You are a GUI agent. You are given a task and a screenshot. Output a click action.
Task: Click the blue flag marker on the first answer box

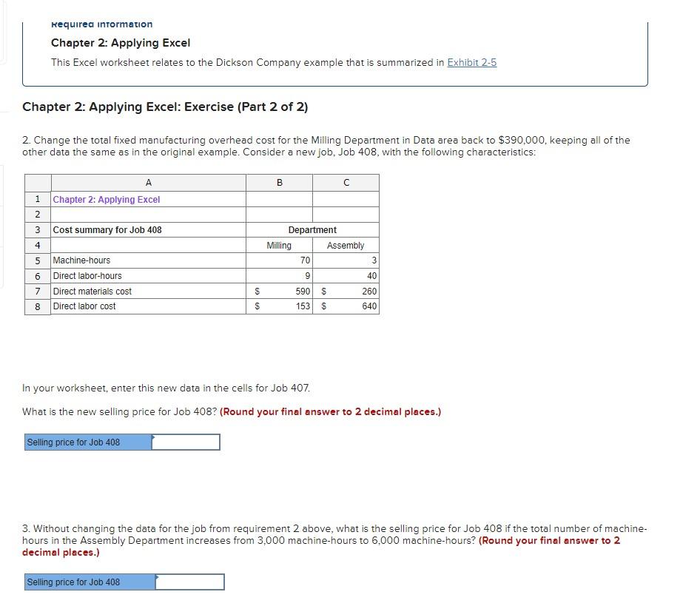[154, 436]
